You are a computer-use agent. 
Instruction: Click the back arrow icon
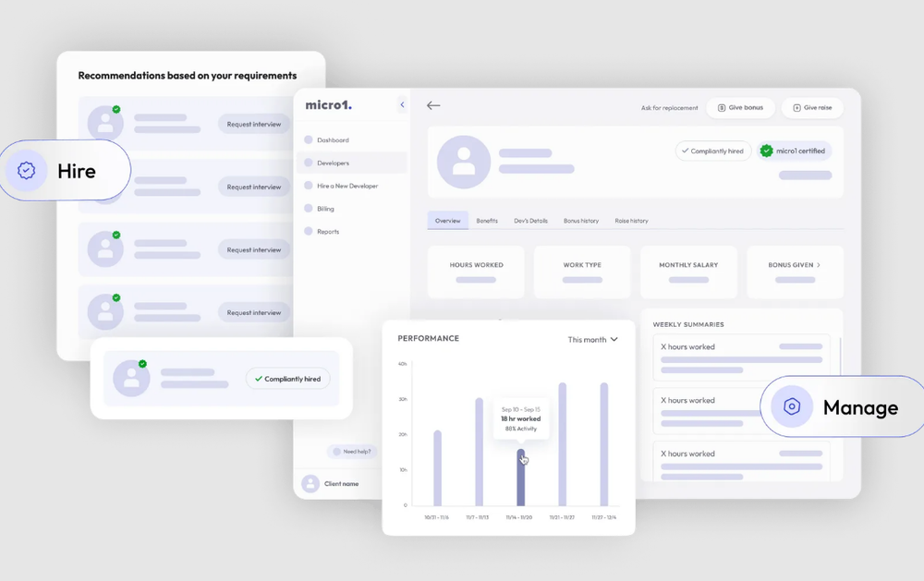click(433, 105)
